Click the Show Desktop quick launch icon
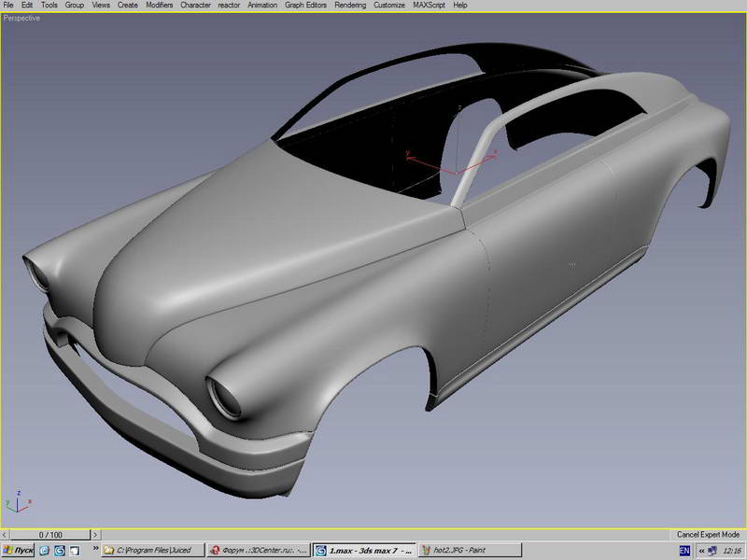The image size is (747, 560). (x=75, y=551)
